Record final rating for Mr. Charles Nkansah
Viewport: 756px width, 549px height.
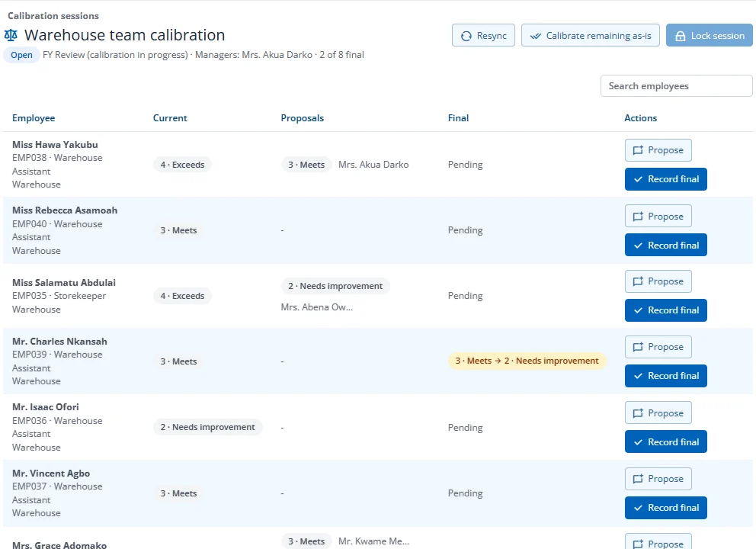click(x=665, y=376)
